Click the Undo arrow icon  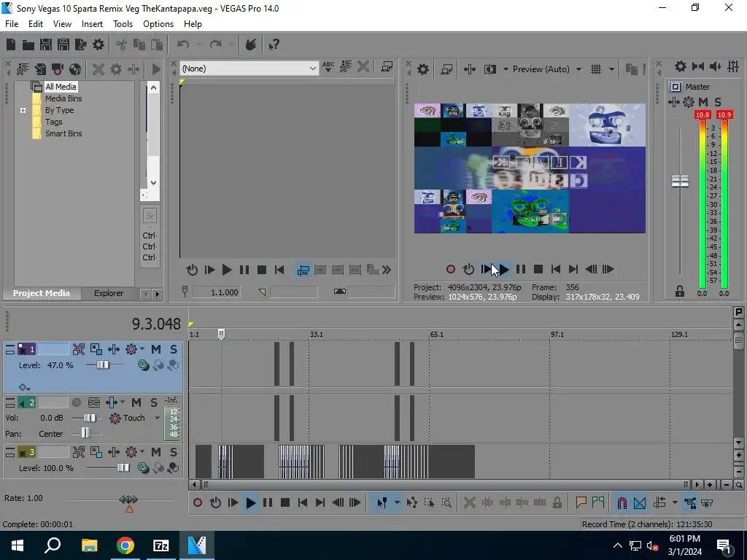(x=183, y=44)
